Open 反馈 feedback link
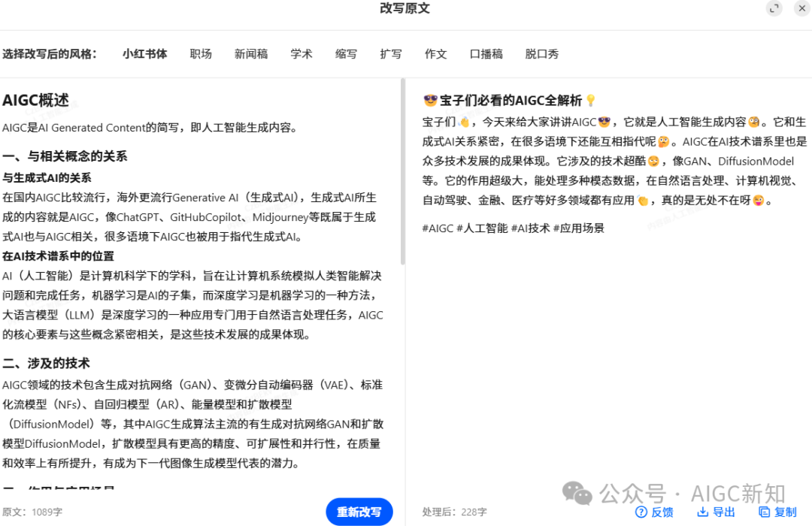 click(x=655, y=512)
